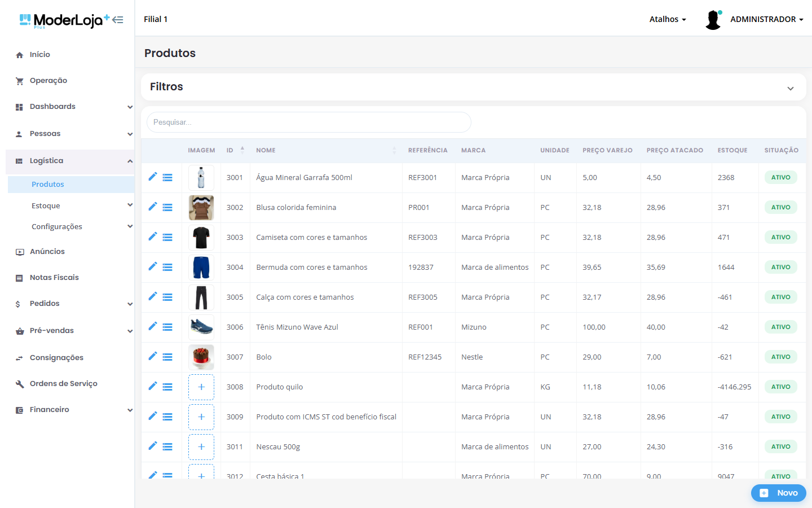The image size is (812, 508).
Task: Open the ADMINISTRADOR user dropdown
Action: click(767, 19)
